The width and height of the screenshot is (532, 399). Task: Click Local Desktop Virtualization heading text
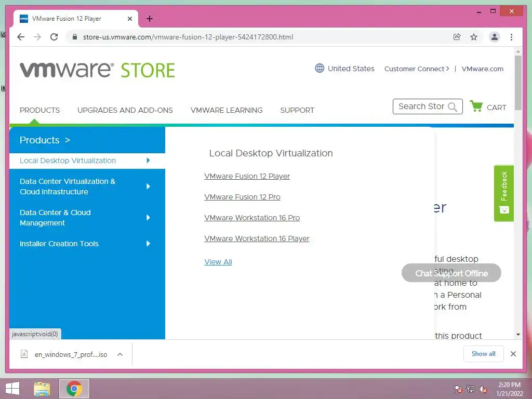coord(271,153)
